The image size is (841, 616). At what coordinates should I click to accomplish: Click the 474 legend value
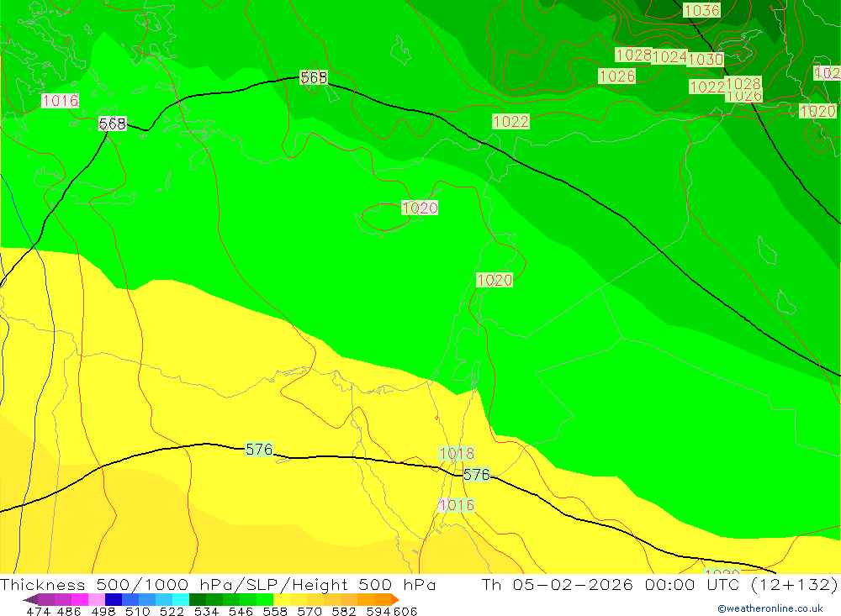tap(38, 611)
